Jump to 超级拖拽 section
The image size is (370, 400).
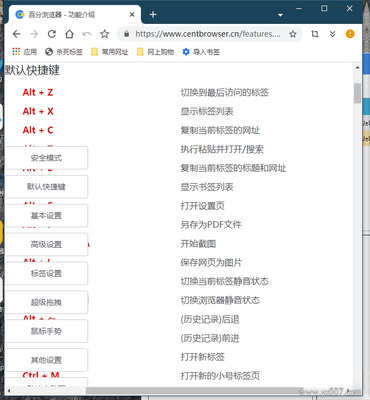(46, 302)
